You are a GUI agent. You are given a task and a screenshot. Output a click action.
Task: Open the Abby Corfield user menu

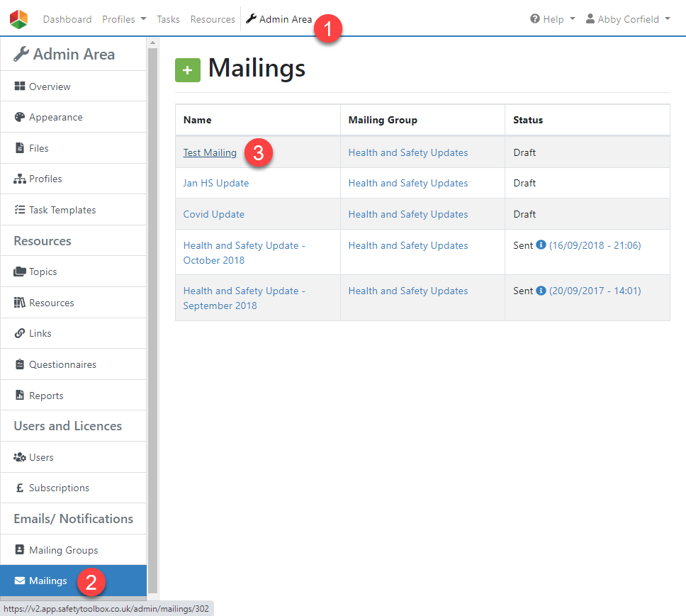click(628, 19)
